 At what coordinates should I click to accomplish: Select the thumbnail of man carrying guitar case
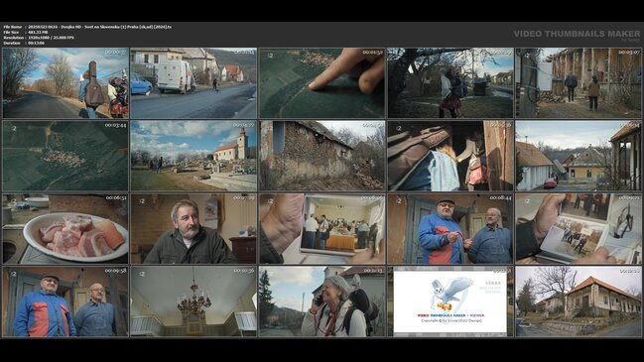click(x=65, y=83)
